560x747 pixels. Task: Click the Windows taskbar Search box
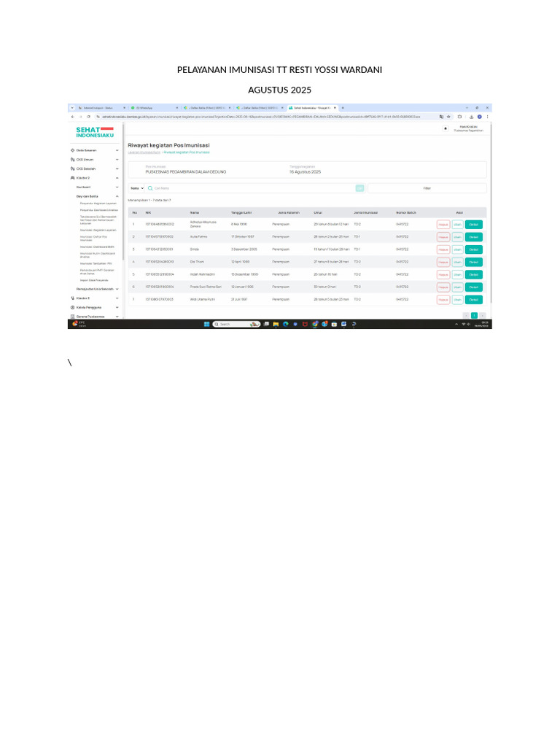point(236,324)
